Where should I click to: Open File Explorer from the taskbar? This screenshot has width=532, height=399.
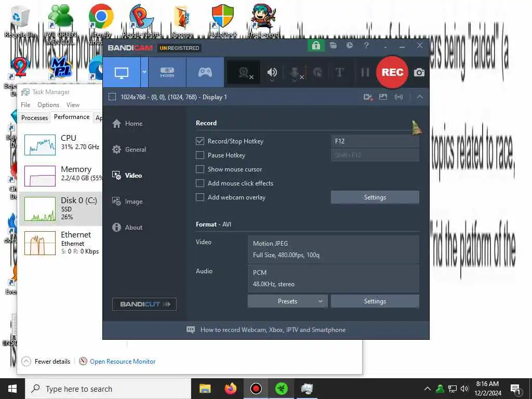pos(205,389)
